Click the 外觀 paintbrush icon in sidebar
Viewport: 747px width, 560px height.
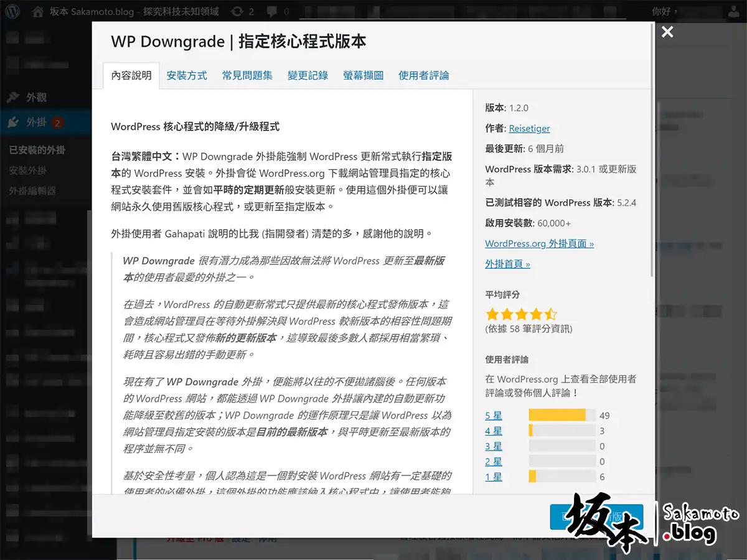pos(12,98)
